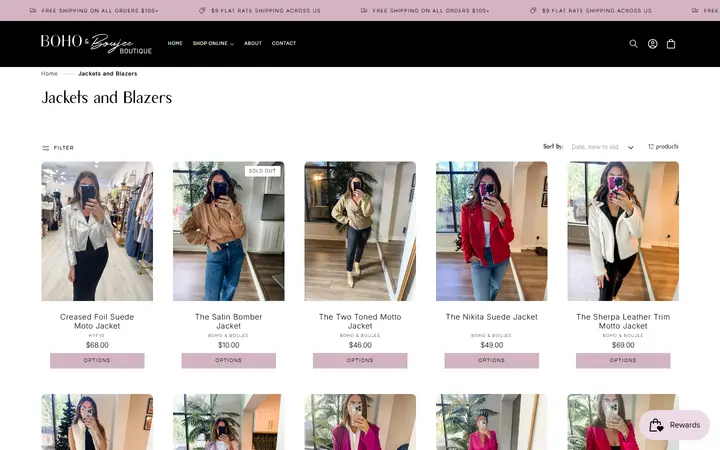This screenshot has width=720, height=450.
Task: Open the About page
Action: [x=253, y=43]
